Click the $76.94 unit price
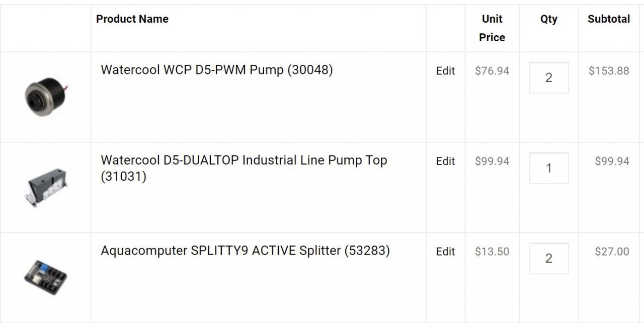Viewport: 644px width, 323px height. pyautogui.click(x=492, y=71)
